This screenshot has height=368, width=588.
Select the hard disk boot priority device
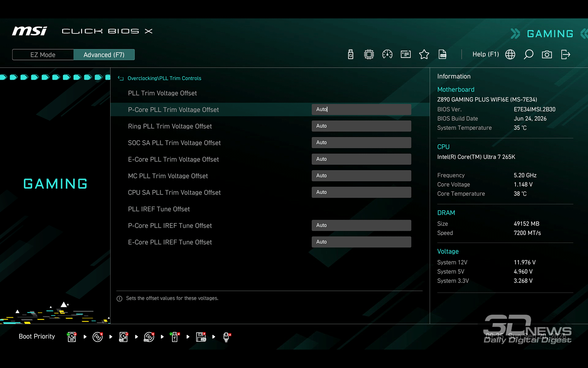[x=72, y=337]
